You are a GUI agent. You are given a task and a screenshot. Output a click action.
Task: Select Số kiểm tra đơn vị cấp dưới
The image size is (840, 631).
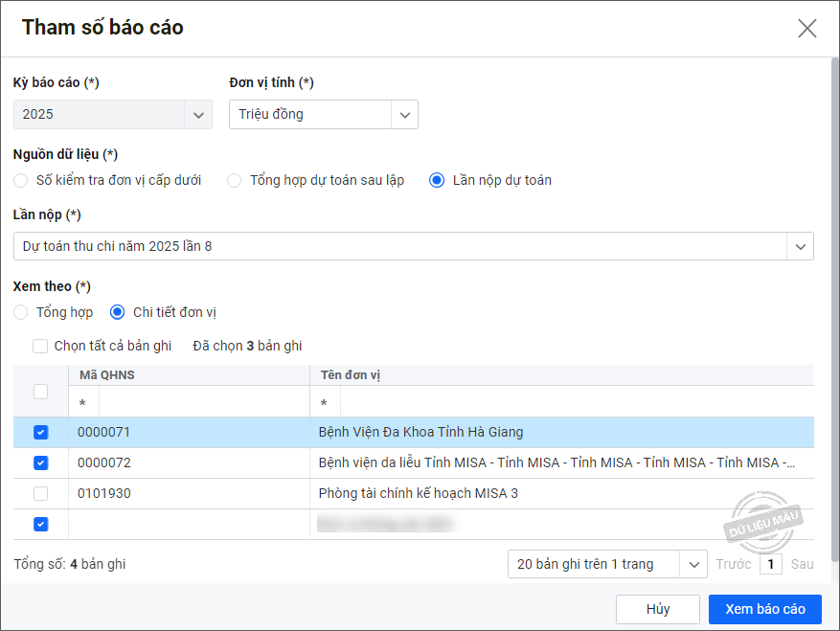click(21, 180)
